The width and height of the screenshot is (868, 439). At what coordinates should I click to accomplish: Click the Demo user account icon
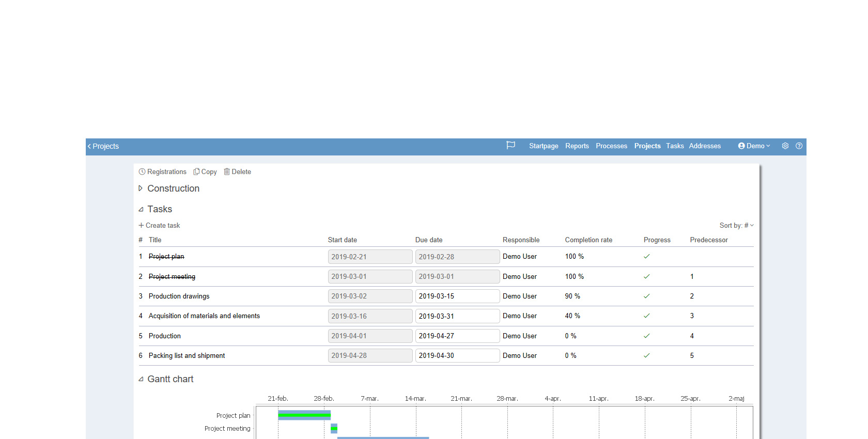click(x=741, y=146)
